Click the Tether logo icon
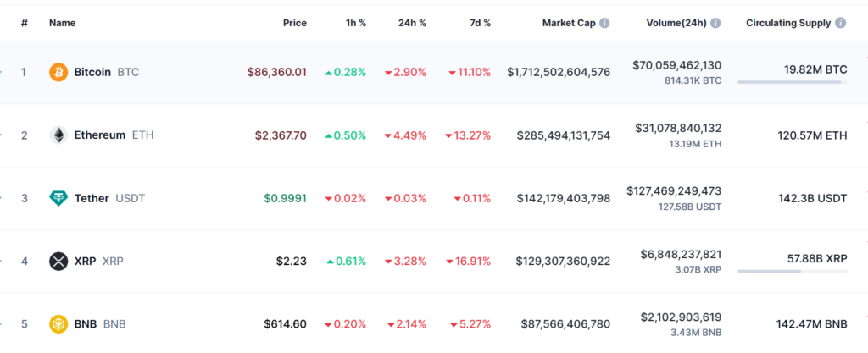The image size is (868, 353). 58,198
